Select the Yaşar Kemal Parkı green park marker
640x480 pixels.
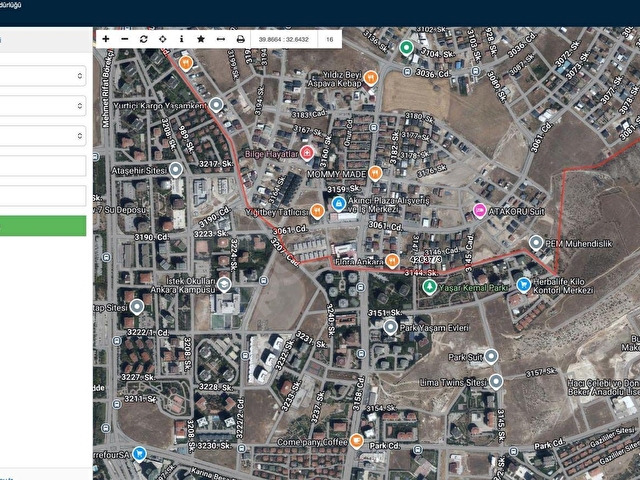pos(429,287)
